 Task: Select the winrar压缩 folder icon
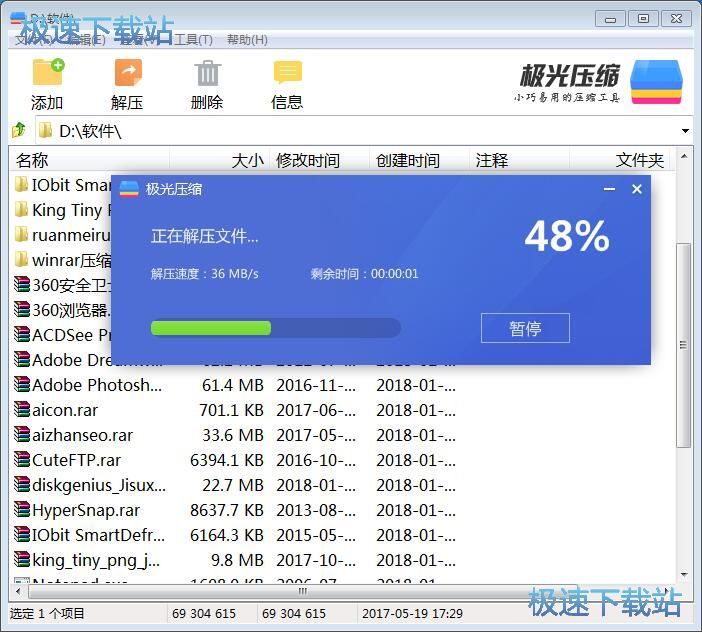click(x=21, y=260)
